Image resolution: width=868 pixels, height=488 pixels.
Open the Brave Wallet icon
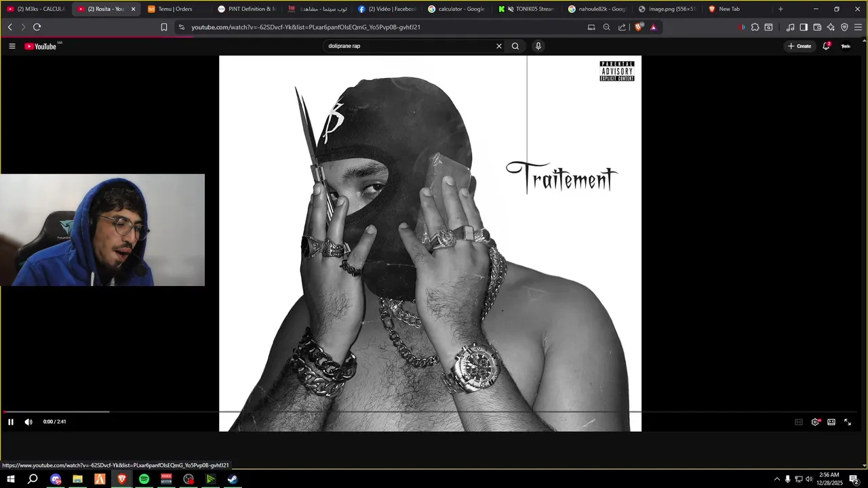pyautogui.click(x=817, y=27)
